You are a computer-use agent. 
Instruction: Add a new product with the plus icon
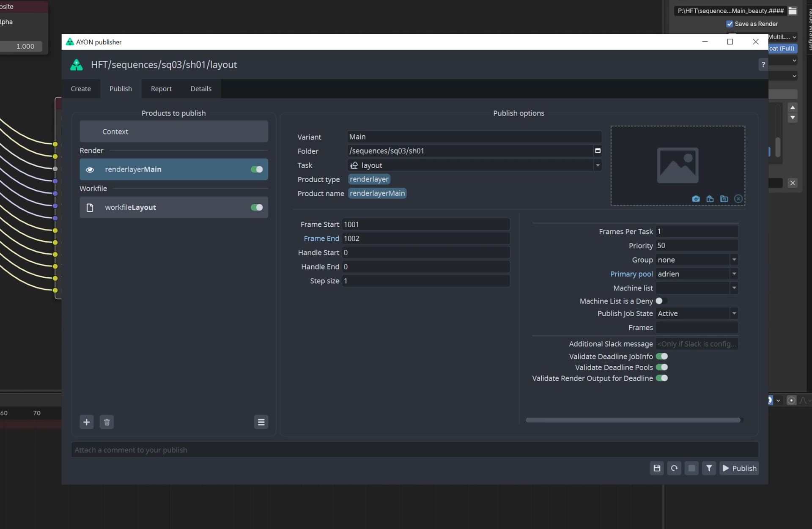[x=87, y=422]
